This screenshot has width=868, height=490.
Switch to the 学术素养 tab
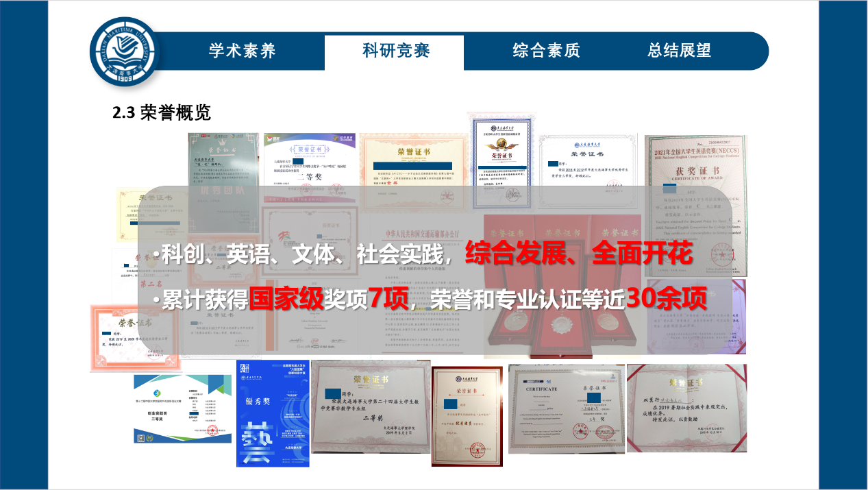point(243,51)
